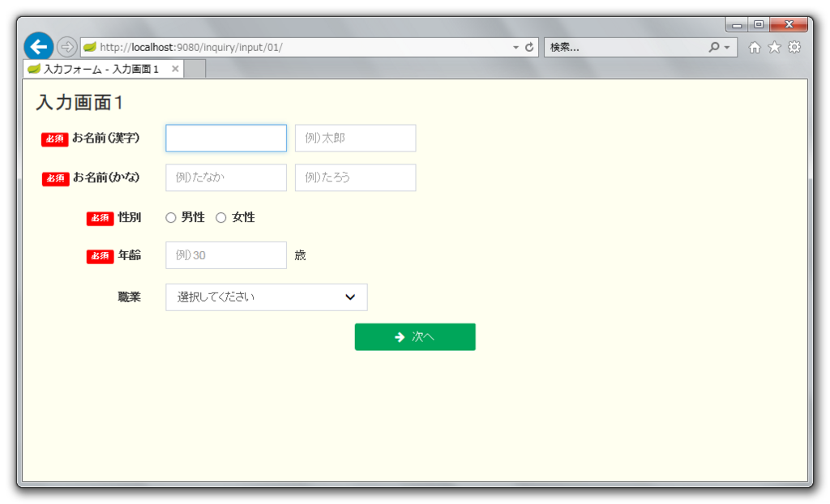Click the 例)たなか kana field
The height and width of the screenshot is (504, 830).
click(x=226, y=177)
